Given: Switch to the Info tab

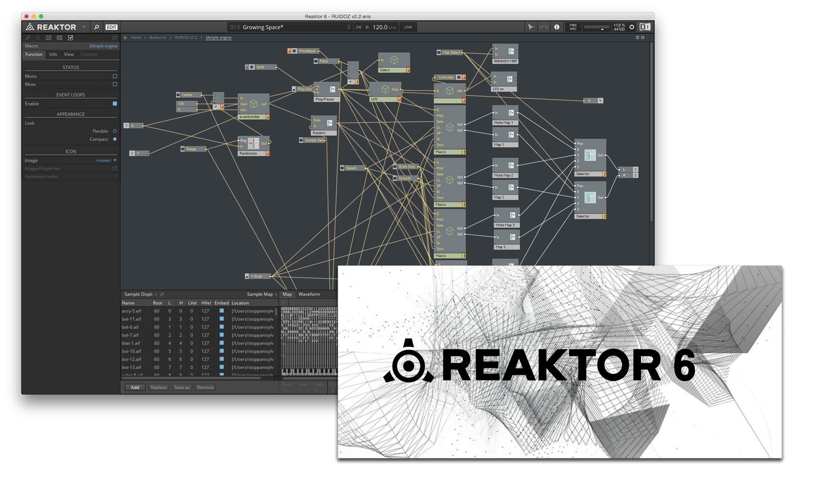Looking at the screenshot, I should coord(53,54).
